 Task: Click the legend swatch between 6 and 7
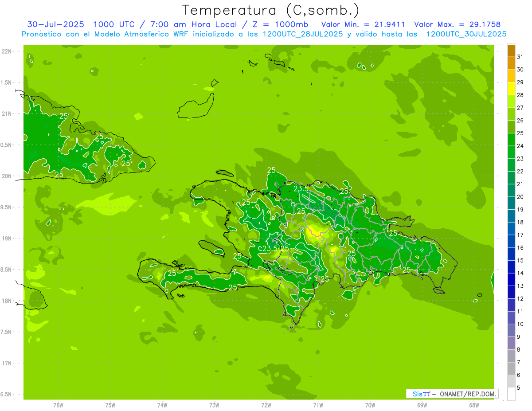pos(511,369)
